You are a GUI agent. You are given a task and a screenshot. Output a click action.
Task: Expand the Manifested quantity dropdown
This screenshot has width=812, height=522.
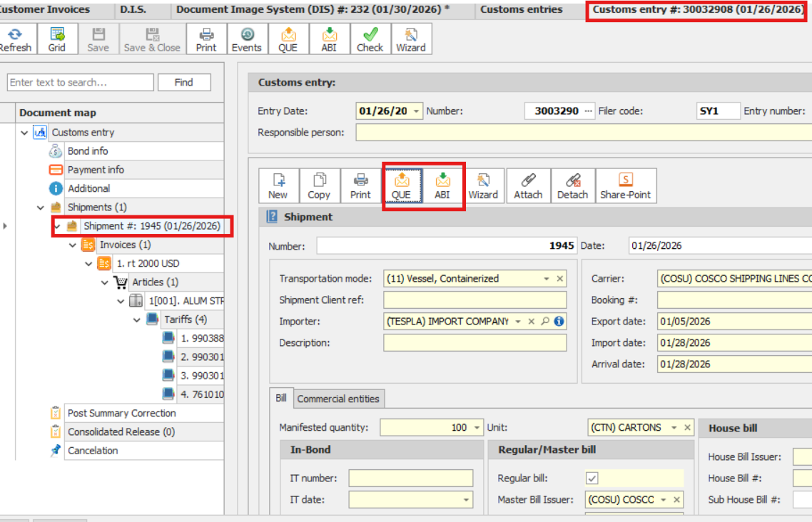point(477,428)
